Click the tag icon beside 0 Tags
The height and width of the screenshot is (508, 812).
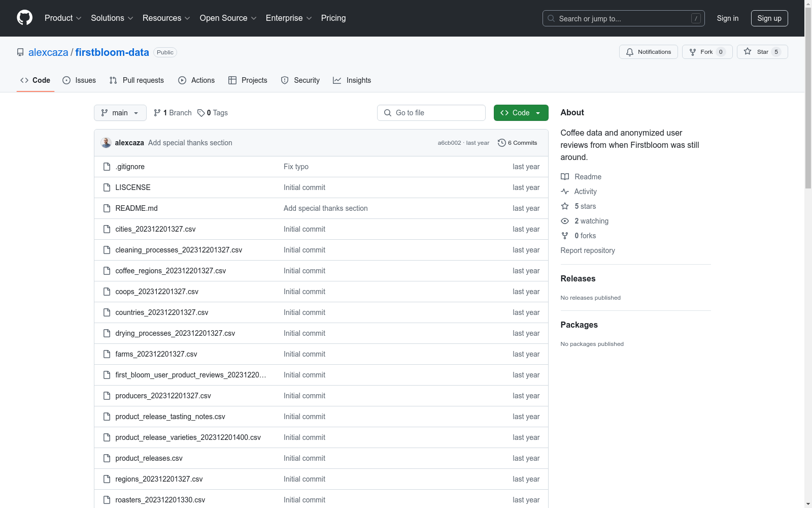pos(201,113)
